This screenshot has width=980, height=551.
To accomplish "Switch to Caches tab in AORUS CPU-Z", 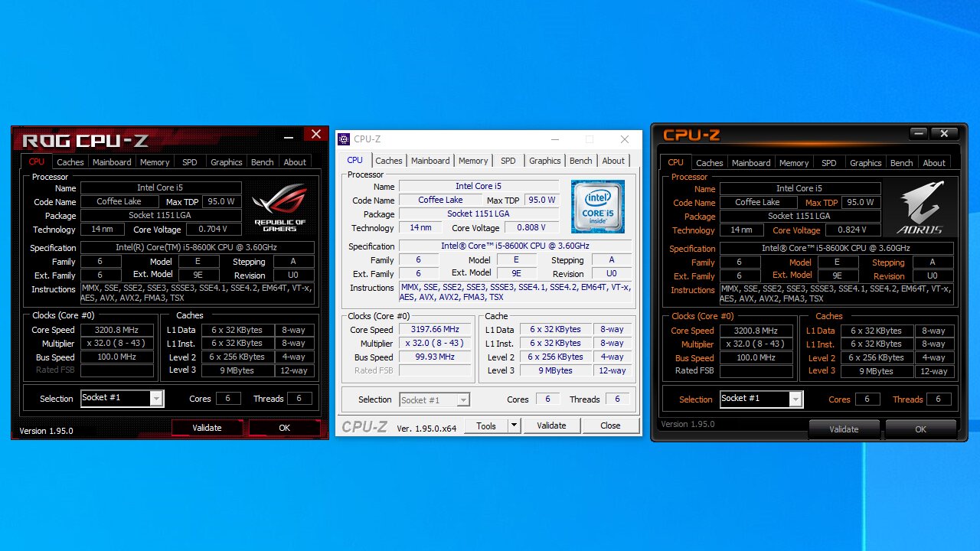I will (x=710, y=163).
